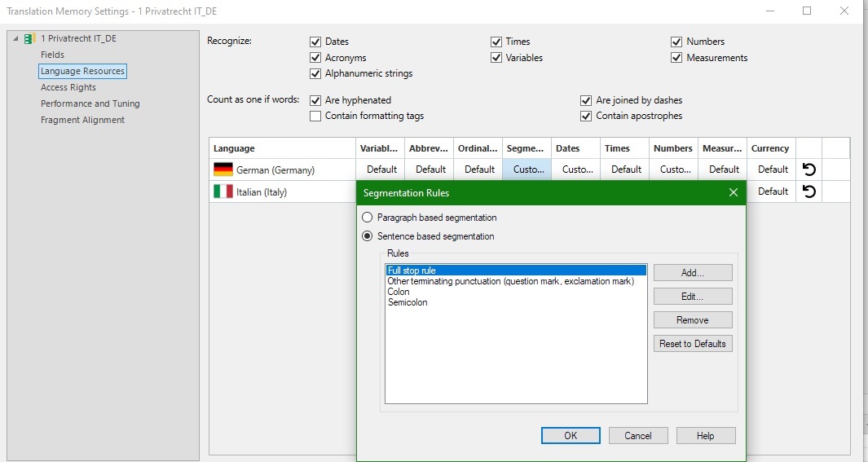Click German Variables cell showing Default
Image resolution: width=868 pixels, height=462 pixels.
coord(381,169)
